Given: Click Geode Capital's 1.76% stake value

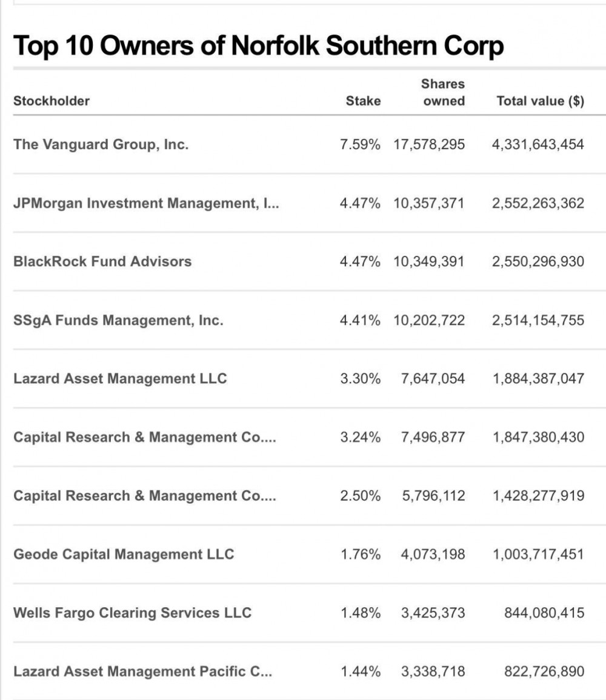Looking at the screenshot, I should [x=360, y=555].
